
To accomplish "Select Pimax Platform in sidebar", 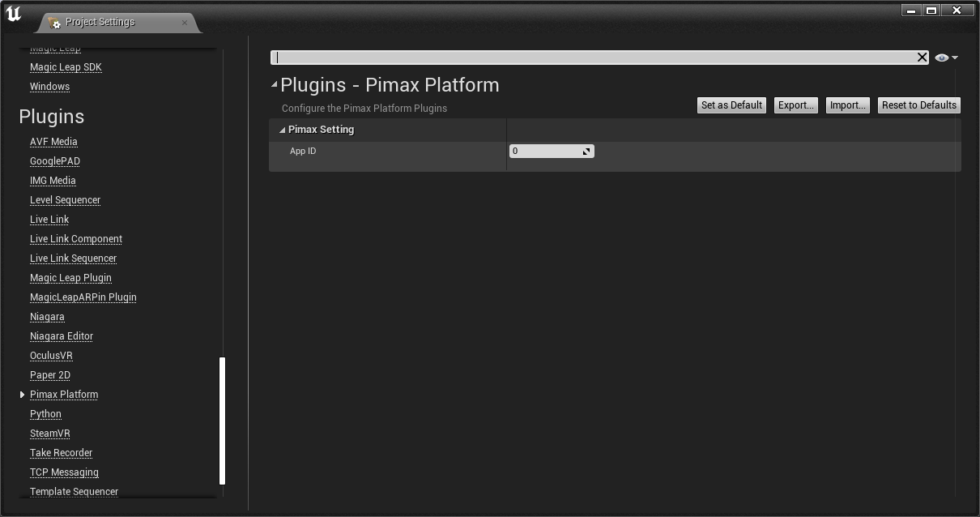I will tap(64, 395).
